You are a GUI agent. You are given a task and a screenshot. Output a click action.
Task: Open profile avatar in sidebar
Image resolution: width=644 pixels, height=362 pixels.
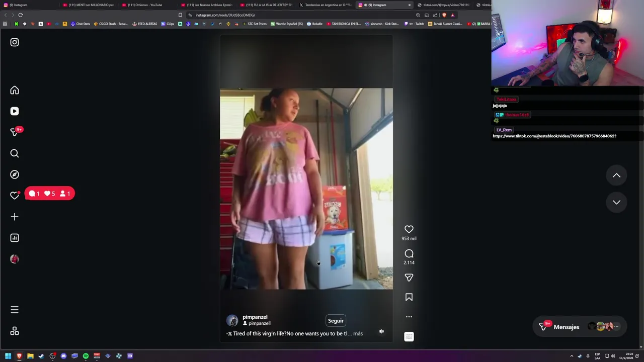[x=15, y=259]
